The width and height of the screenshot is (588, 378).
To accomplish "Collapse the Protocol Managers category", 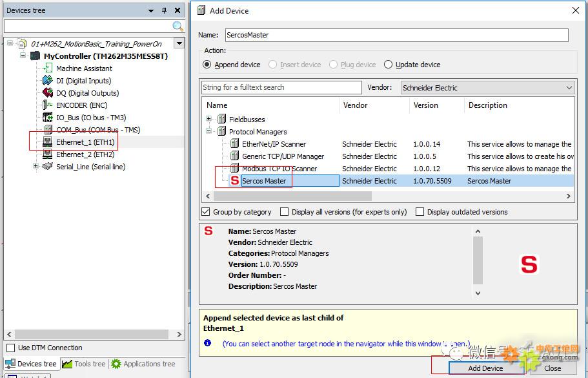I will [209, 131].
